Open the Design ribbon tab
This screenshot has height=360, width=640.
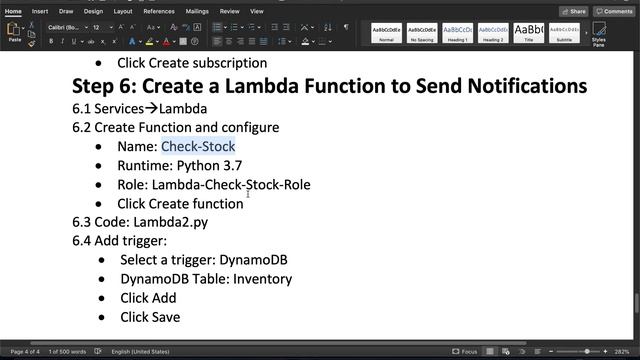pyautogui.click(x=93, y=11)
